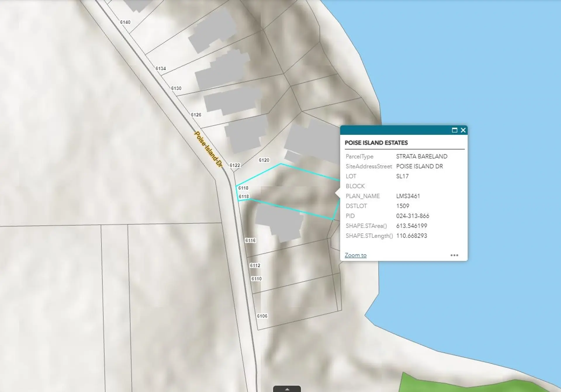Select the PID value 024-313-866
The width and height of the screenshot is (561, 392).
pyautogui.click(x=413, y=216)
